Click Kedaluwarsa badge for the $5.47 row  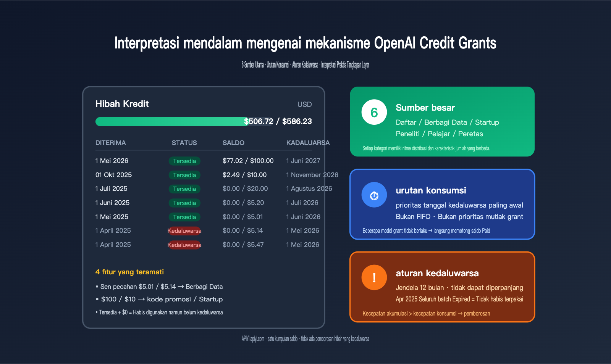184,245
